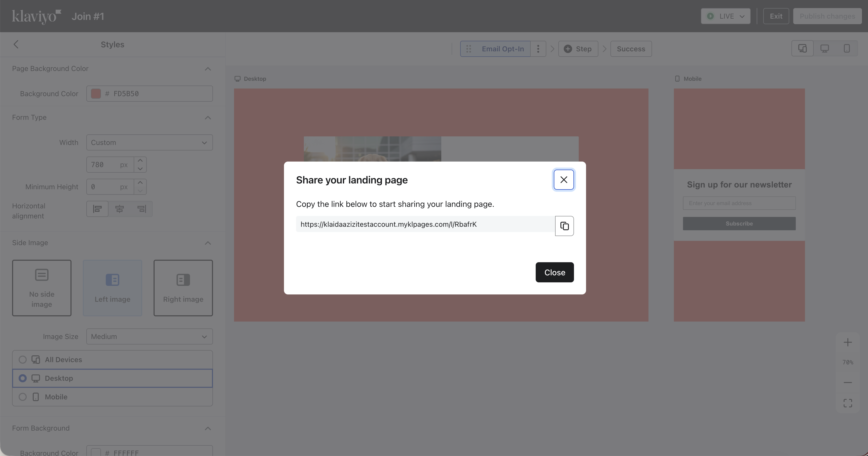Select the All Devices radio option

23,360
